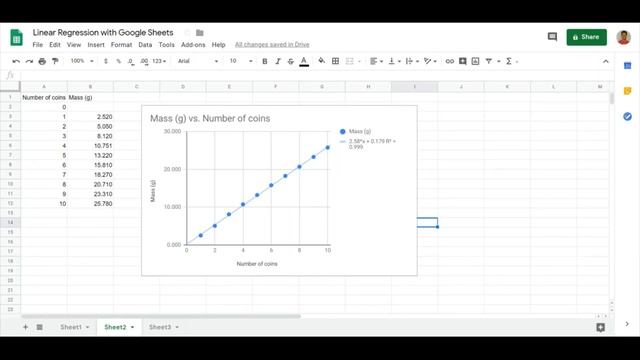Insert a chart
Screen dimensions: 640x360
[476, 61]
